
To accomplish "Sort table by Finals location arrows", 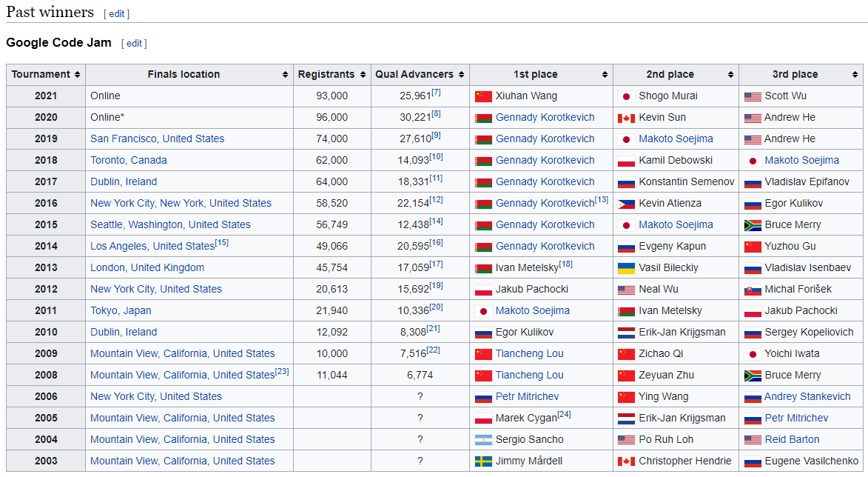I will [x=285, y=74].
